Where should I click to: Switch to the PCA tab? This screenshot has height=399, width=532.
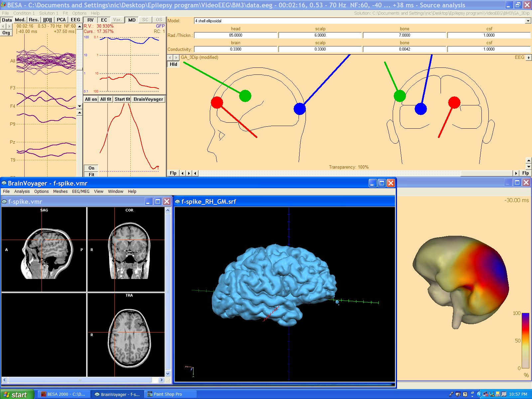61,20
